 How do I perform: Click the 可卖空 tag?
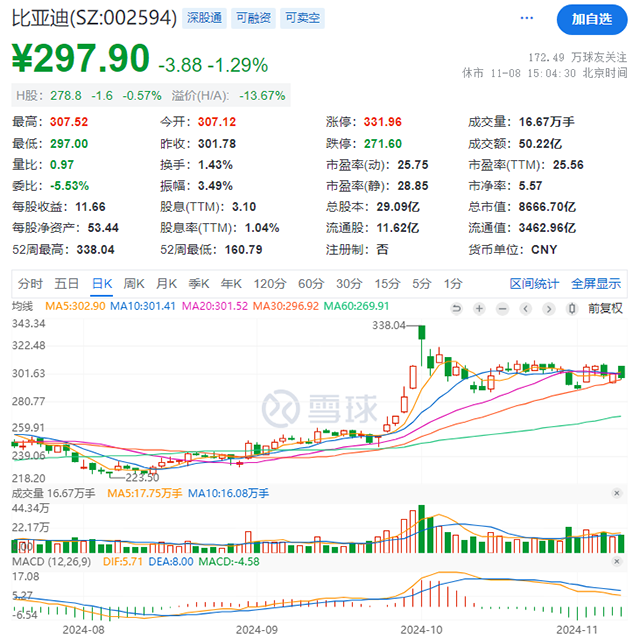(x=302, y=18)
